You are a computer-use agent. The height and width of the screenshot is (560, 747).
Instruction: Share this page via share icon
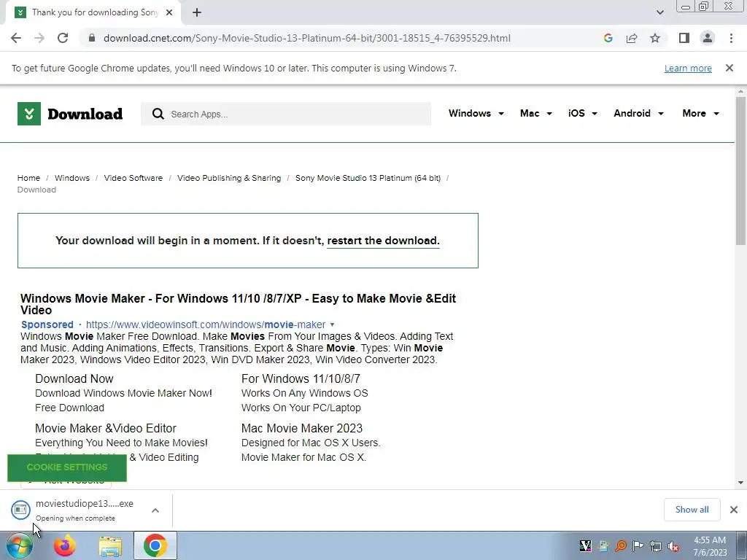(x=632, y=38)
